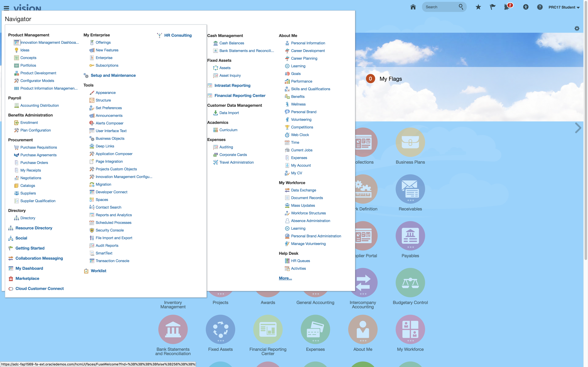Open the Financial Reporting Center link

(x=240, y=96)
